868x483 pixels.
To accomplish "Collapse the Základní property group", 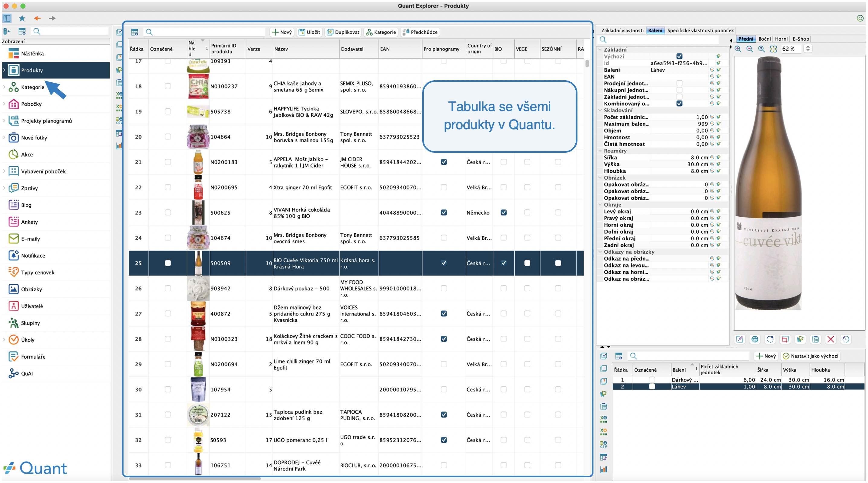I will pyautogui.click(x=600, y=50).
